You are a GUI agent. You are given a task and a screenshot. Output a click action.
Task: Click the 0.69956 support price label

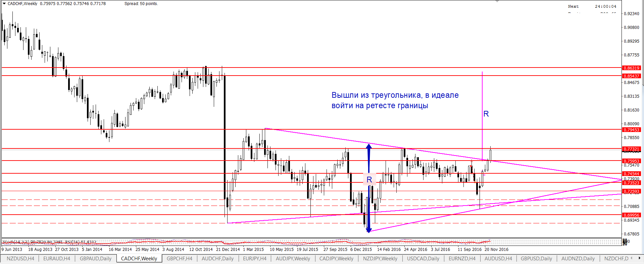[x=632, y=215]
